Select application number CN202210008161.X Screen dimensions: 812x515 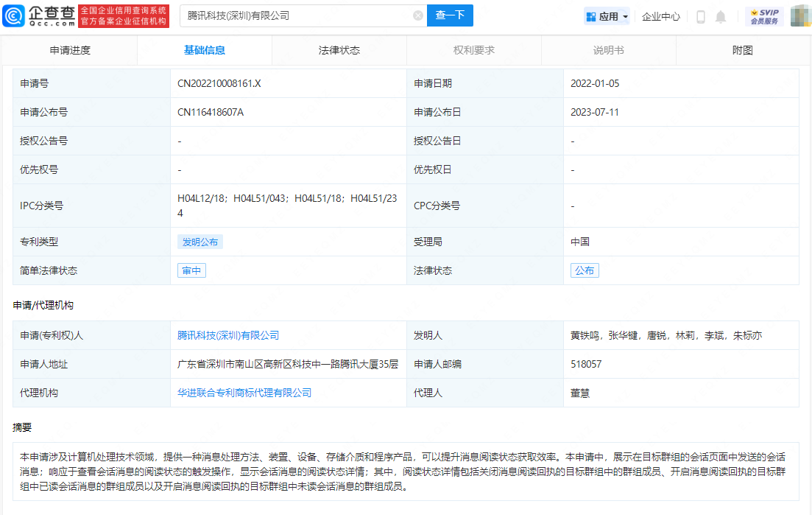tap(219, 83)
